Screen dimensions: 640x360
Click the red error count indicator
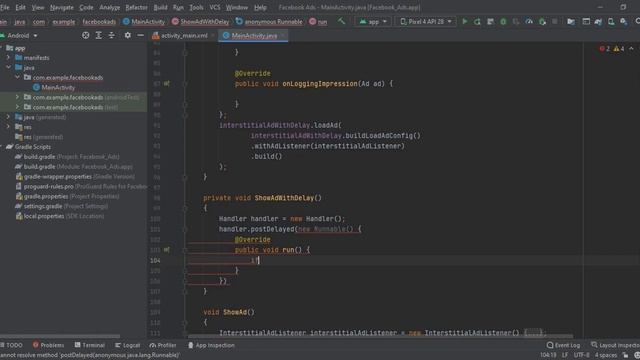[604, 49]
